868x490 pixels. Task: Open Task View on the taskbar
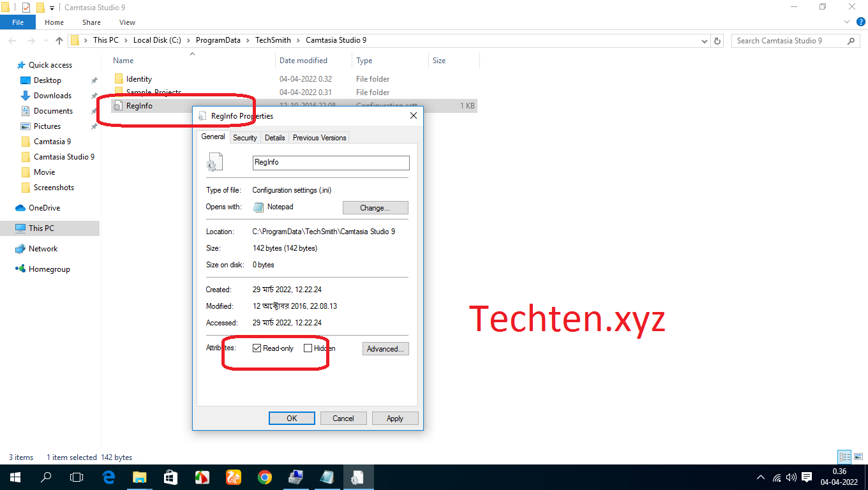77,477
